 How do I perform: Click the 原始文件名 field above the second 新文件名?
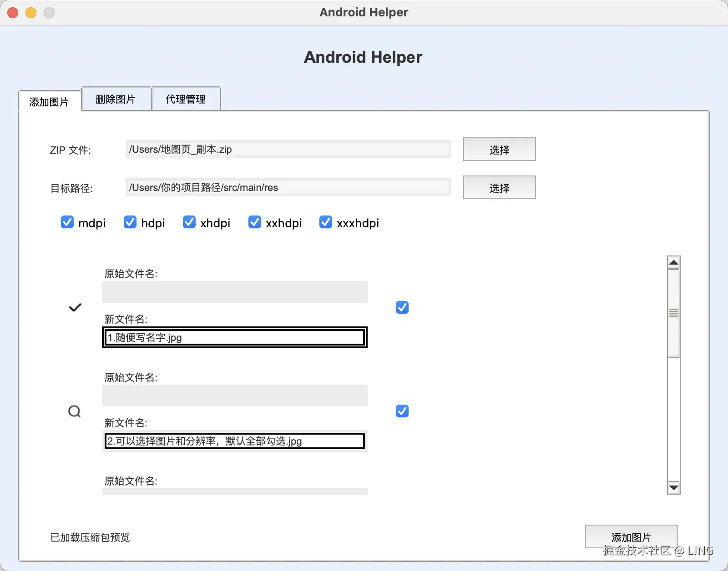235,396
